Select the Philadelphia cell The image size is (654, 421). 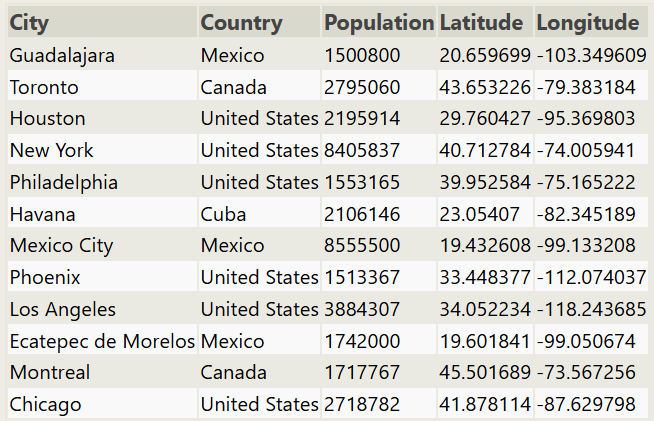(x=64, y=182)
